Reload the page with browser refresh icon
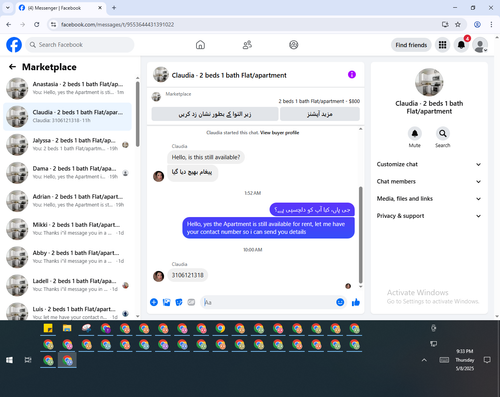 pyautogui.click(x=37, y=24)
